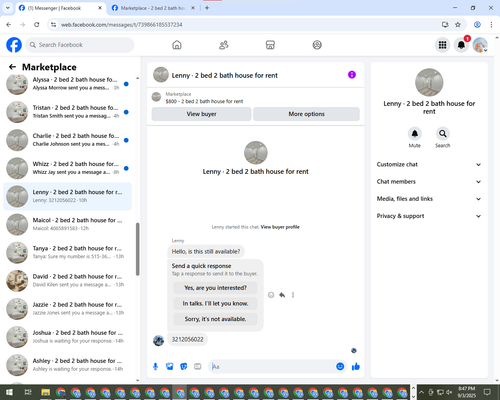
Task: Click the browser address bar URL
Action: 122,25
